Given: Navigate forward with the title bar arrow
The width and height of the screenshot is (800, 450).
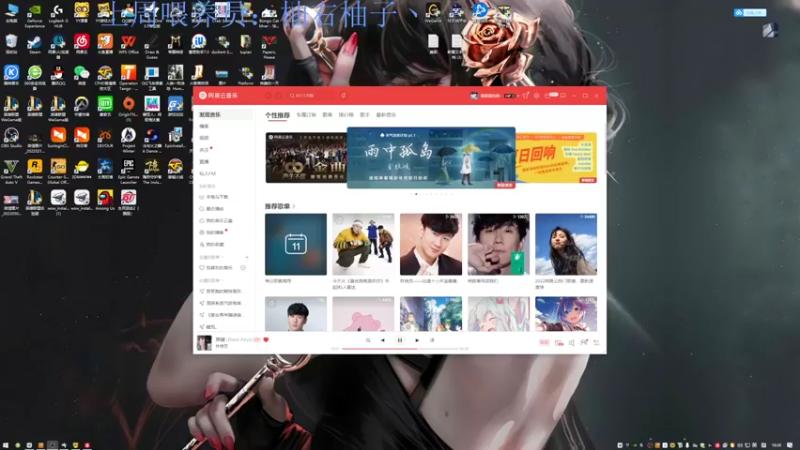Looking at the screenshot, I should coord(279,95).
